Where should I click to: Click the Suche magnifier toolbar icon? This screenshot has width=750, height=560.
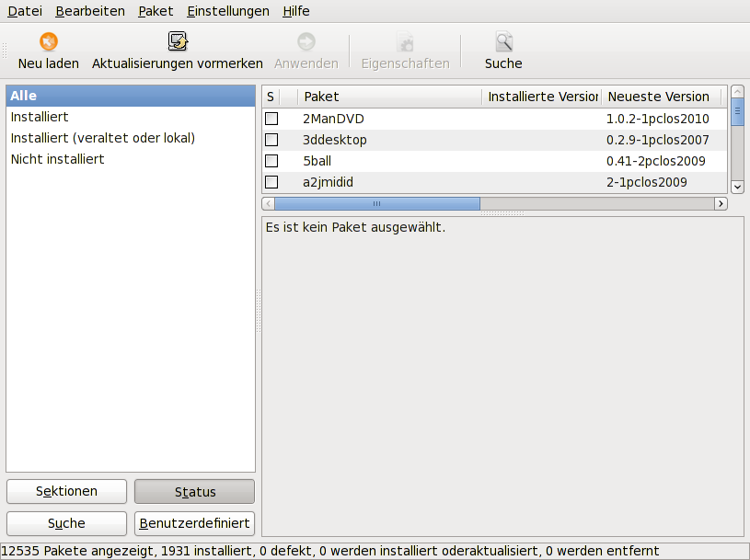click(x=503, y=42)
